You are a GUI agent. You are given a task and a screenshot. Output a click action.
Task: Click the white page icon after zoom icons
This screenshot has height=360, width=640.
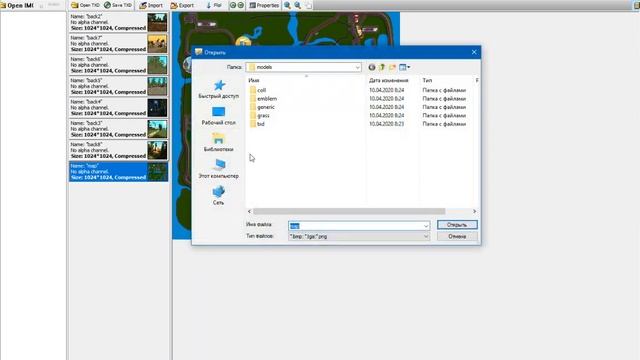[x=308, y=5]
